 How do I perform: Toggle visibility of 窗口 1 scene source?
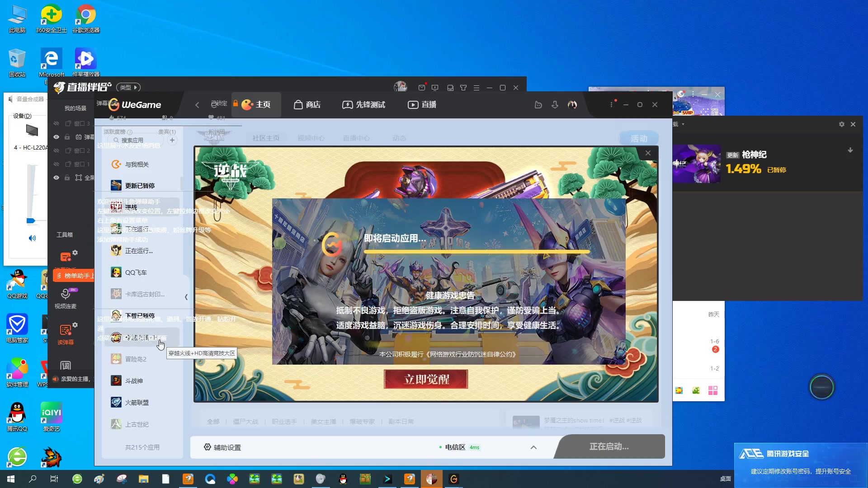point(57,164)
